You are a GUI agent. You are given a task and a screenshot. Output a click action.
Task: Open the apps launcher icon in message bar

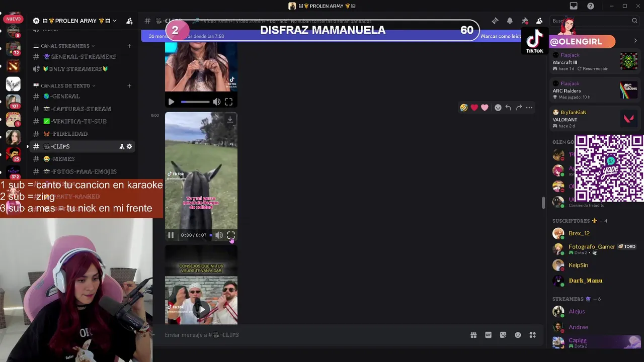point(533,335)
